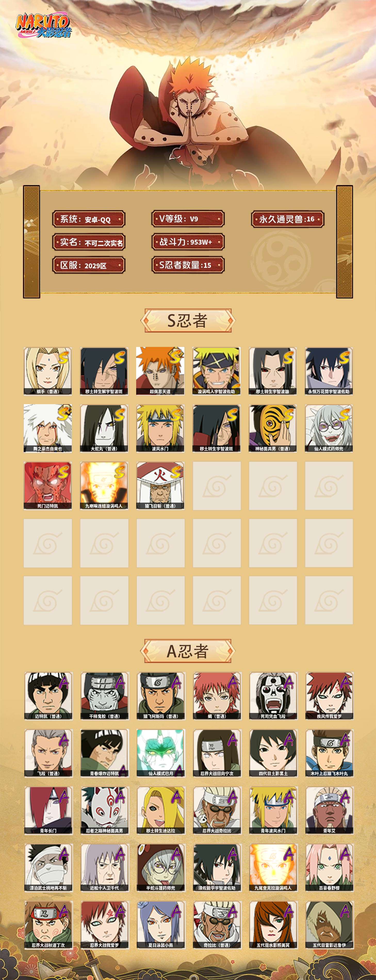This screenshot has height=980, width=376.
Task: Select the 九喇嘛连结漩涡鸣人 portrait
Action: pyautogui.click(x=104, y=485)
